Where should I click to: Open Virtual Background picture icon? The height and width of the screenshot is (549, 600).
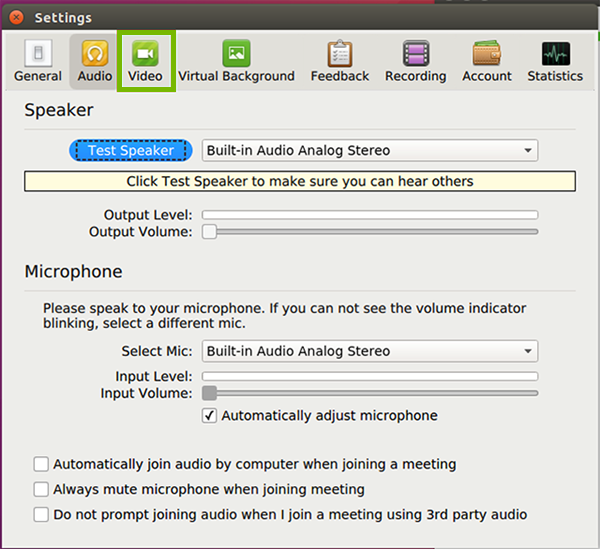tap(236, 53)
